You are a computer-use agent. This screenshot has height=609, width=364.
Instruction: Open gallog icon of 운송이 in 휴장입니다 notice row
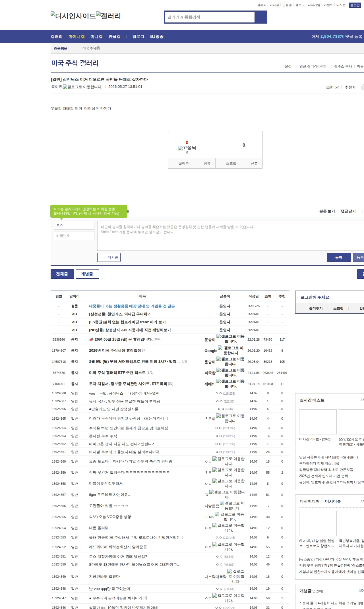pyautogui.click(x=230, y=339)
